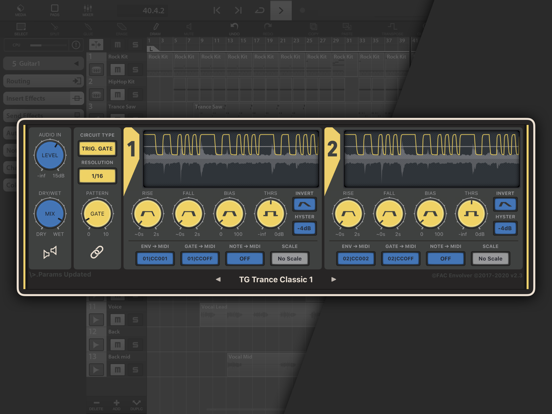
Task: Click the envelope 2 Bias knob
Action: point(430,213)
